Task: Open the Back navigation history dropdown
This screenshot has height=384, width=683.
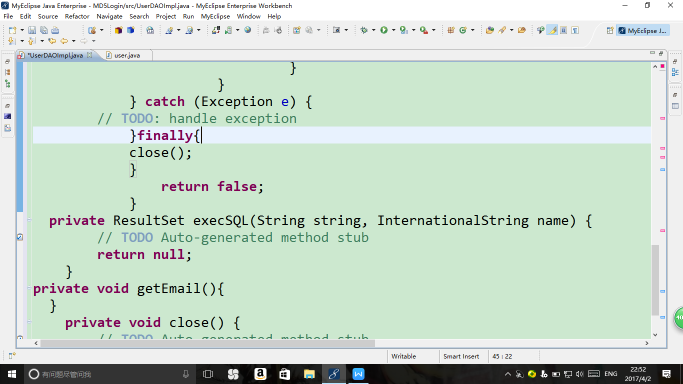Action: (x=73, y=41)
